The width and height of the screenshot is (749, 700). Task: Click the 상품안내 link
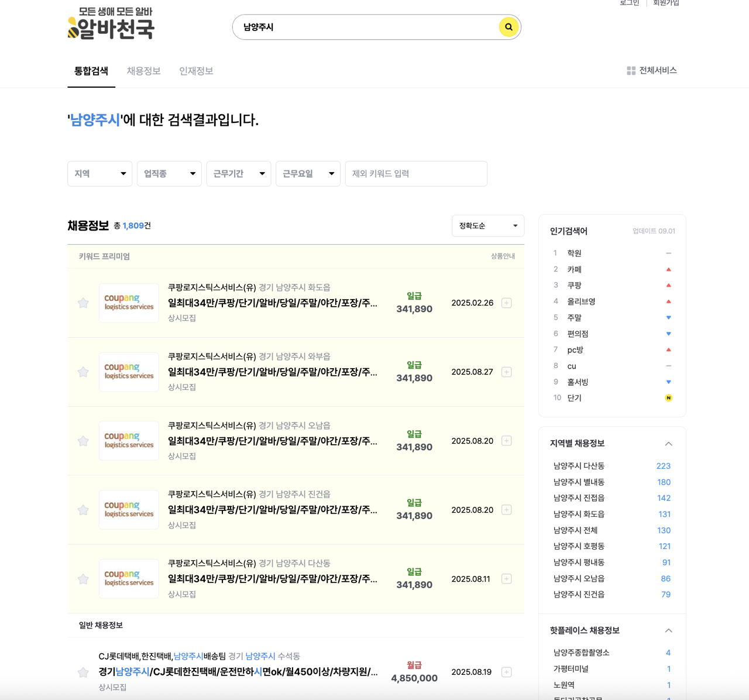coord(503,256)
